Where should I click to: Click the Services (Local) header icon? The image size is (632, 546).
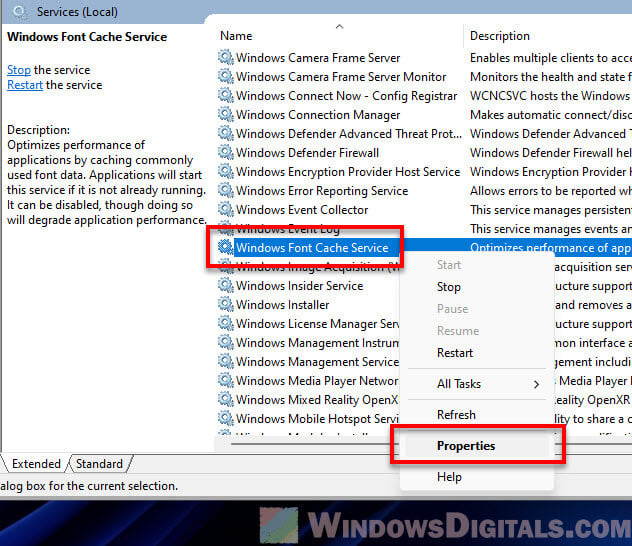click(19, 12)
